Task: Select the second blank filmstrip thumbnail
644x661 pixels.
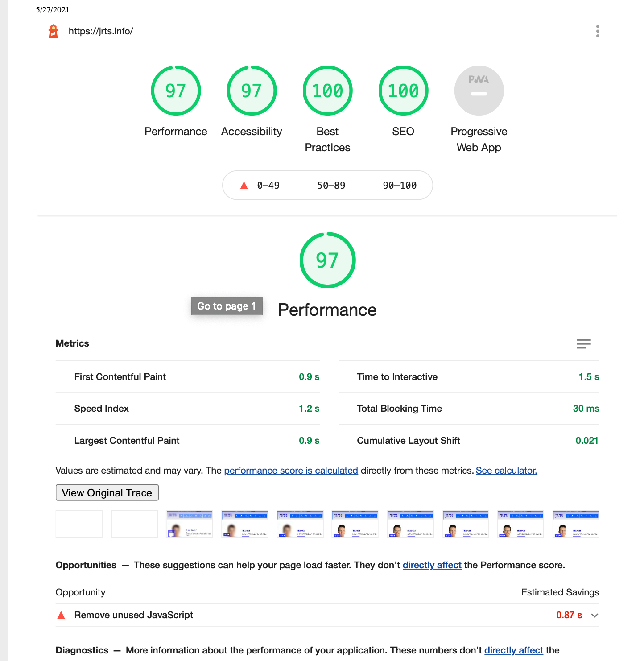Action: click(134, 524)
